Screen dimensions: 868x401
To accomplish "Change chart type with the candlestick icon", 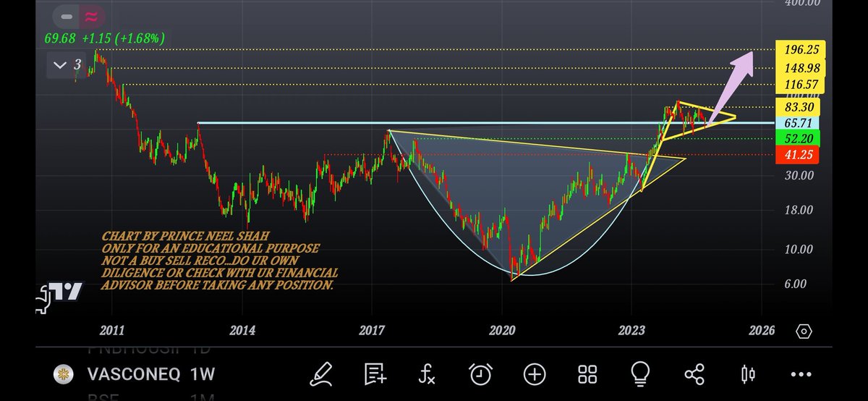I will pyautogui.click(x=748, y=374).
